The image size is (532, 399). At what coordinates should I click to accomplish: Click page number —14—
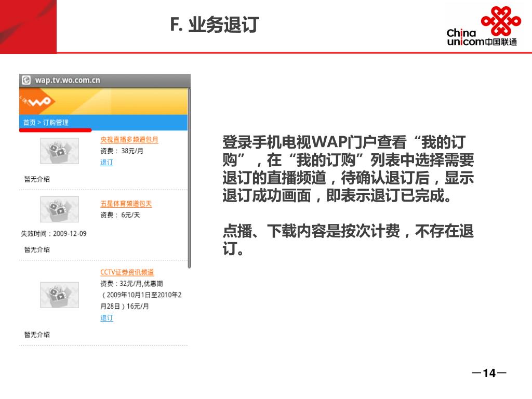(x=489, y=373)
